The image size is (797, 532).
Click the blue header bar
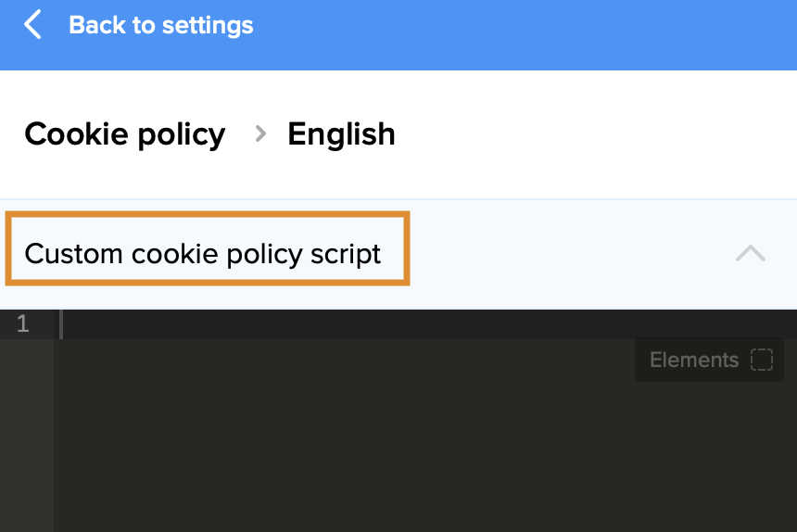coord(519,34)
